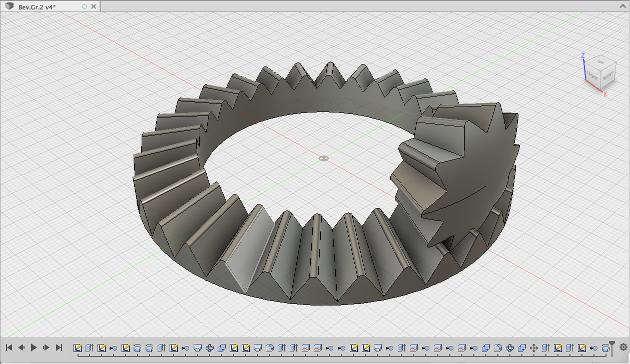
Task: Select the second revolve feature in timeline
Action: (150, 348)
